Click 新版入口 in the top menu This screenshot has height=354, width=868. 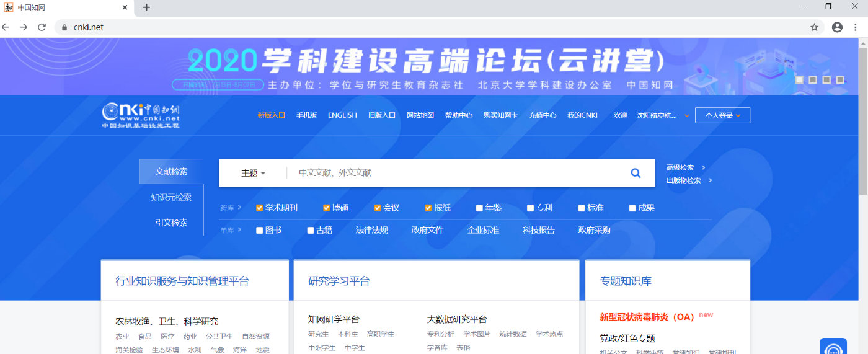pyautogui.click(x=272, y=115)
